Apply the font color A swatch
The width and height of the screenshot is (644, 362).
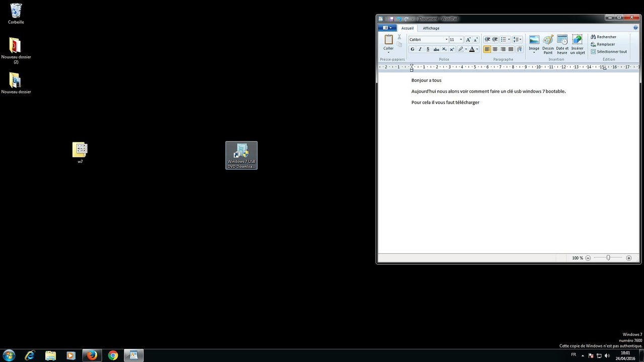coord(472,49)
